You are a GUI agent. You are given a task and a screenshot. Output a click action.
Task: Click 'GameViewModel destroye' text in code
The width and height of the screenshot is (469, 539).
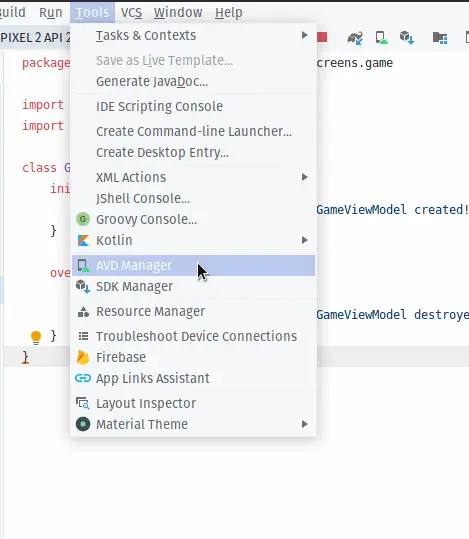coord(392,315)
